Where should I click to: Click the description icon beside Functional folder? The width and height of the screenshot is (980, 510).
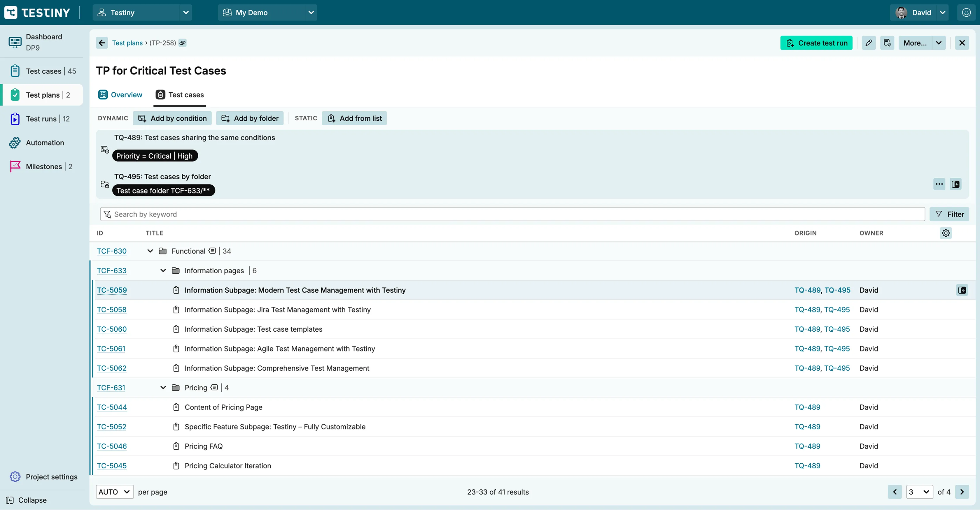212,251
